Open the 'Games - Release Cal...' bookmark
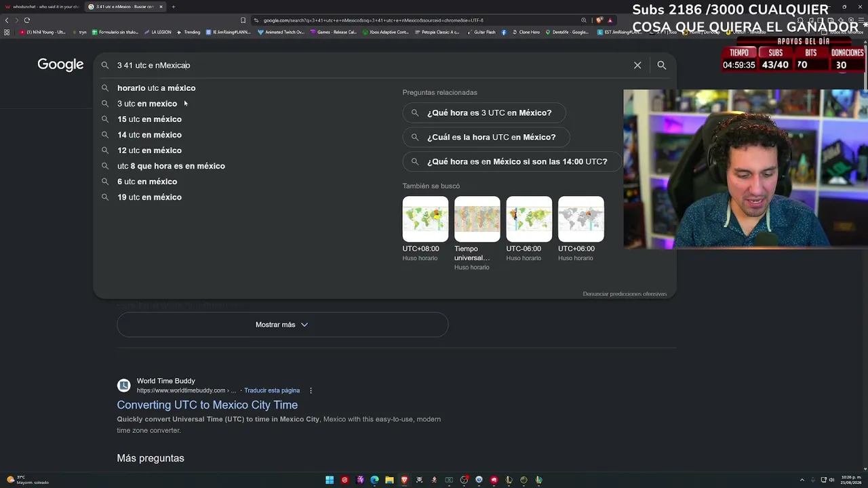The image size is (868, 488). tap(333, 32)
